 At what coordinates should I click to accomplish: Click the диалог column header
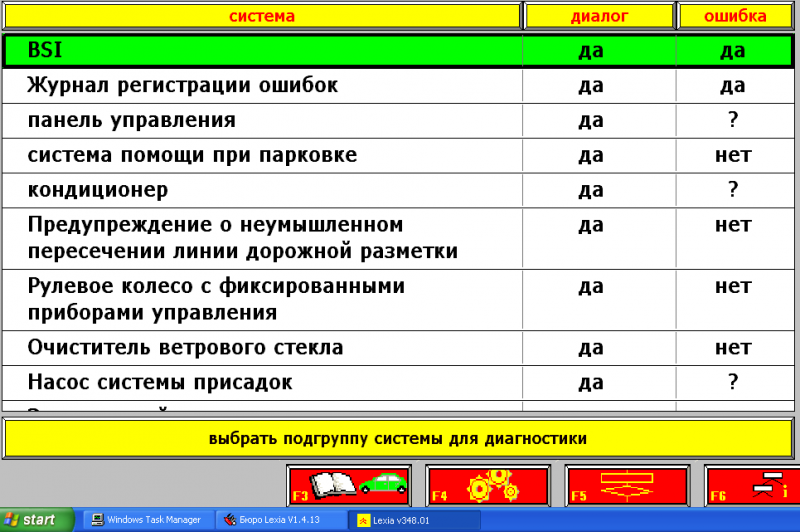pos(599,16)
